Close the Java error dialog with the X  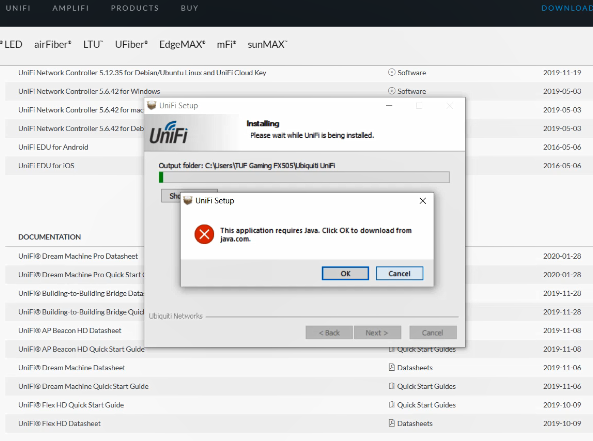point(423,201)
